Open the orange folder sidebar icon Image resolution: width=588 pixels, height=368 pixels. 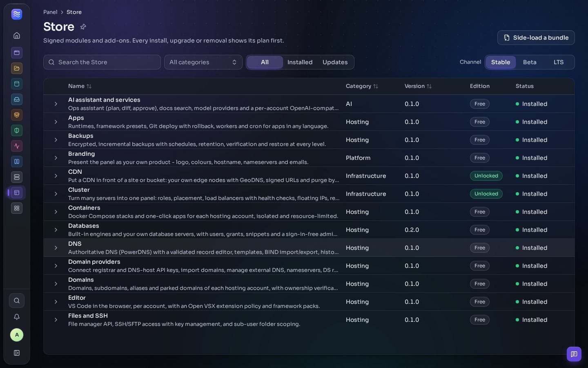[x=17, y=68]
